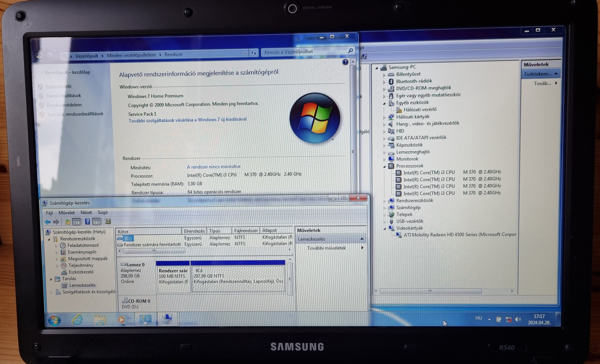Click További szolgáltatások vásárlása link
Screen dimensions: 600x364
tap(188, 120)
